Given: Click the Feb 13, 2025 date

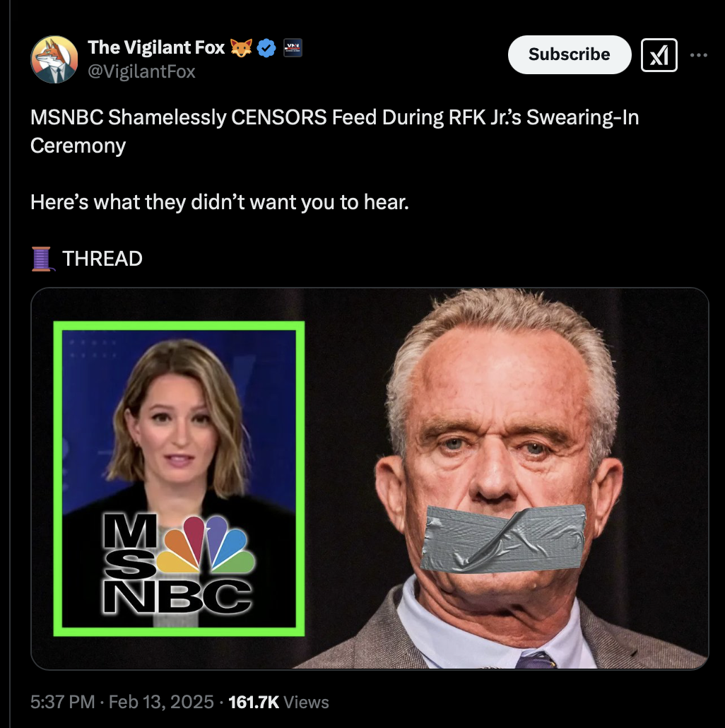Looking at the screenshot, I should 161,702.
